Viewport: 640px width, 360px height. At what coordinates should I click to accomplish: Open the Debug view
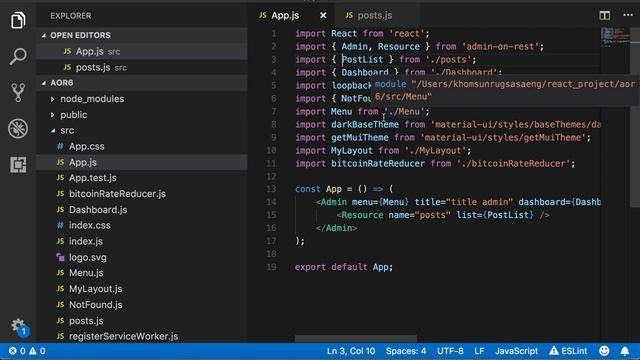(x=18, y=128)
